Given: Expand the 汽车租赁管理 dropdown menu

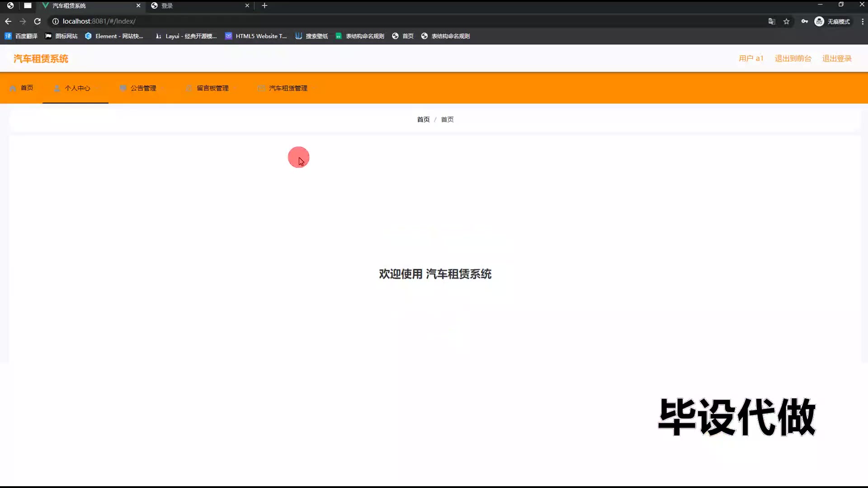Looking at the screenshot, I should [288, 88].
